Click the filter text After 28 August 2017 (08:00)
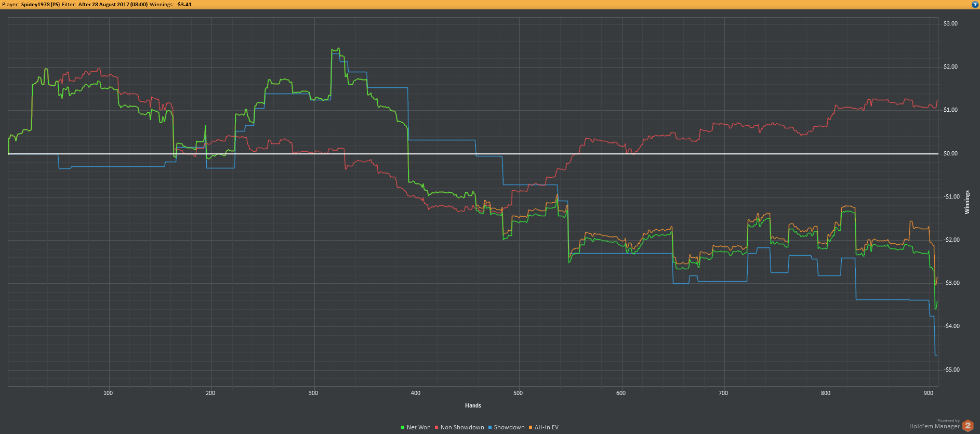This screenshot has height=434, width=980. [113, 4]
